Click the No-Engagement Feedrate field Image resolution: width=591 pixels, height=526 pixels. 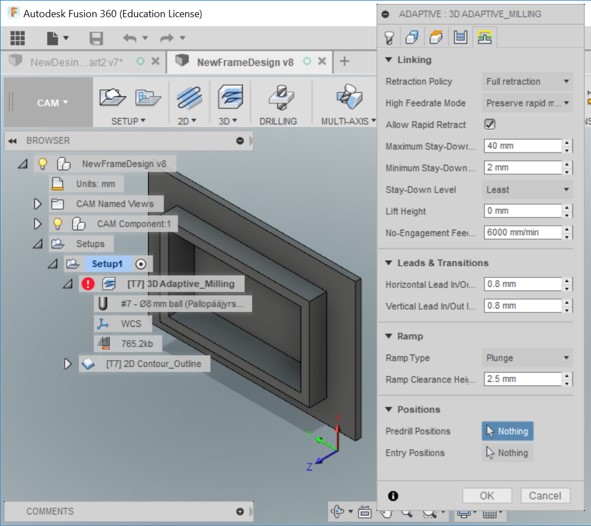point(522,232)
